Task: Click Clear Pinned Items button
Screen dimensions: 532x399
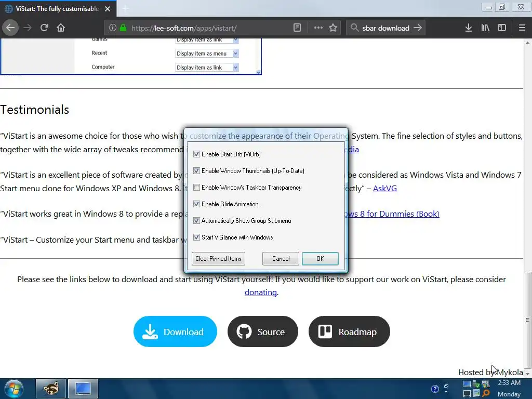Action: pyautogui.click(x=218, y=259)
